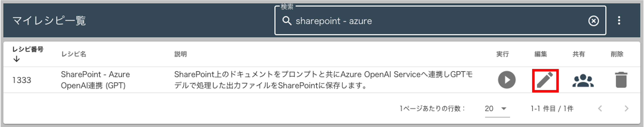The height and width of the screenshot is (127, 644).
Task: Click the 説明 column header
Action: tap(180, 54)
